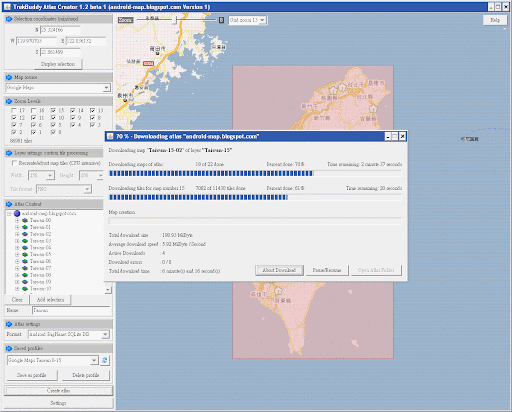Click the map zoom slider handle
The image size is (512, 412).
coord(174,20)
